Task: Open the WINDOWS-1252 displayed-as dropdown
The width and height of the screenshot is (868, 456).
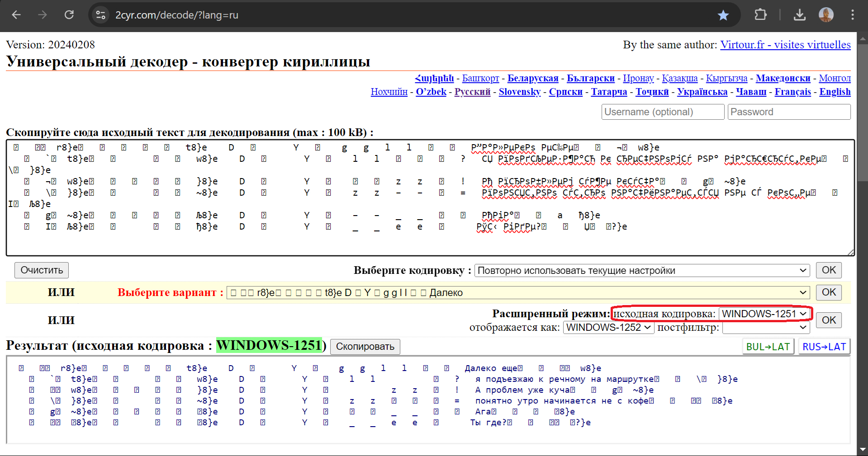Action: pos(608,327)
